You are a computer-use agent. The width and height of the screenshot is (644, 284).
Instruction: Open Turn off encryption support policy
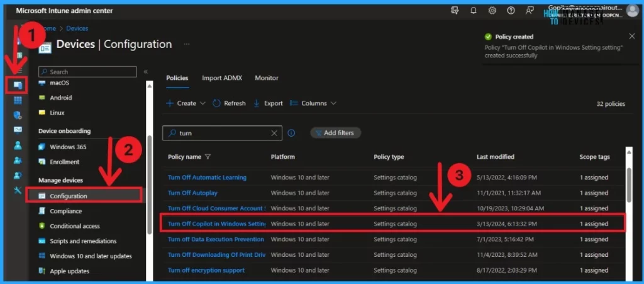point(206,270)
